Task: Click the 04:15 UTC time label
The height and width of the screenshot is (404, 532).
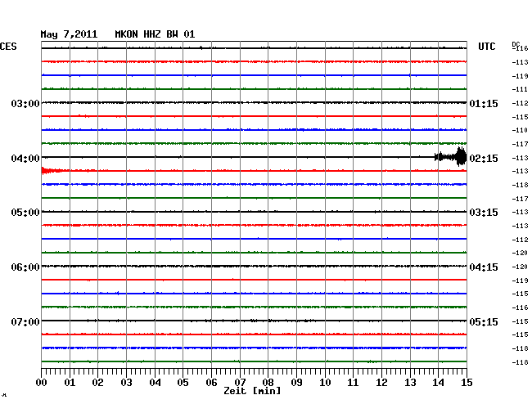Action: coord(484,267)
